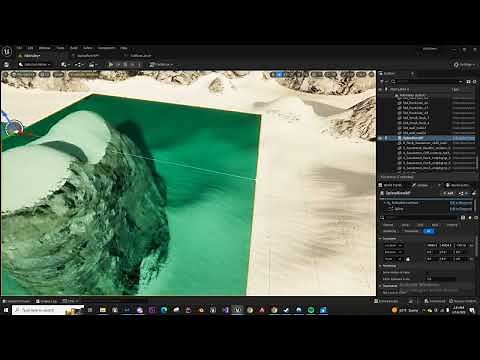Open the Settings dropdown in toolbar

pos(465,65)
